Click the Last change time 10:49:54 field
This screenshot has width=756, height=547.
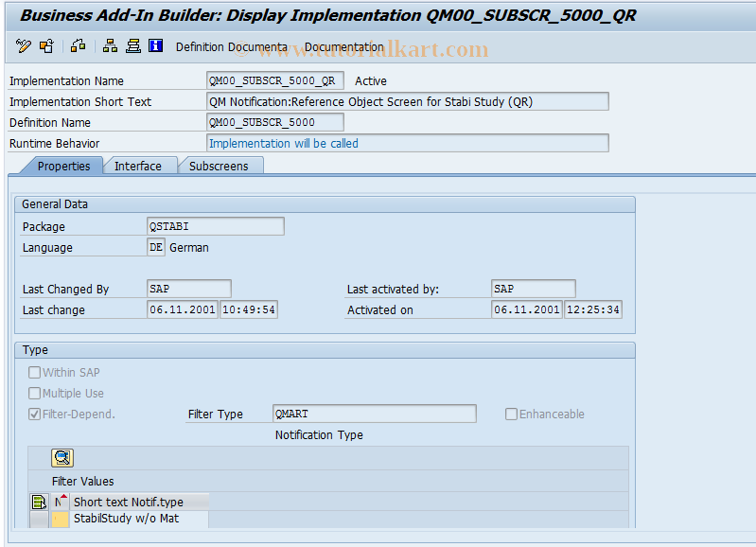[249, 309]
